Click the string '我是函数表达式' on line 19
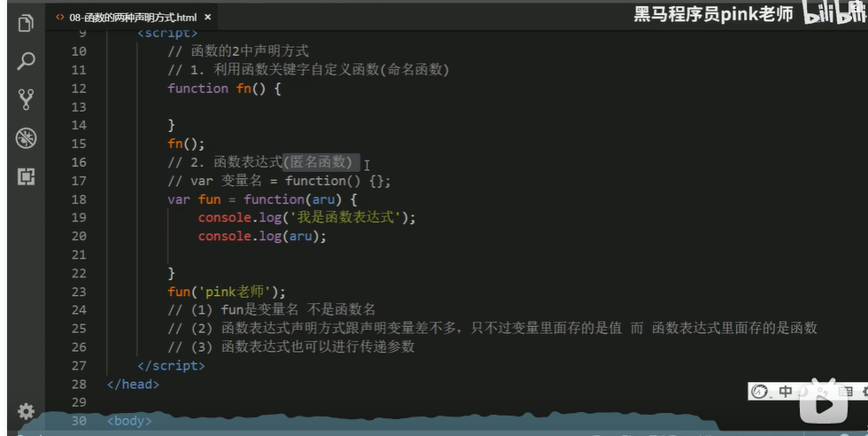The image size is (868, 436). [346, 218]
